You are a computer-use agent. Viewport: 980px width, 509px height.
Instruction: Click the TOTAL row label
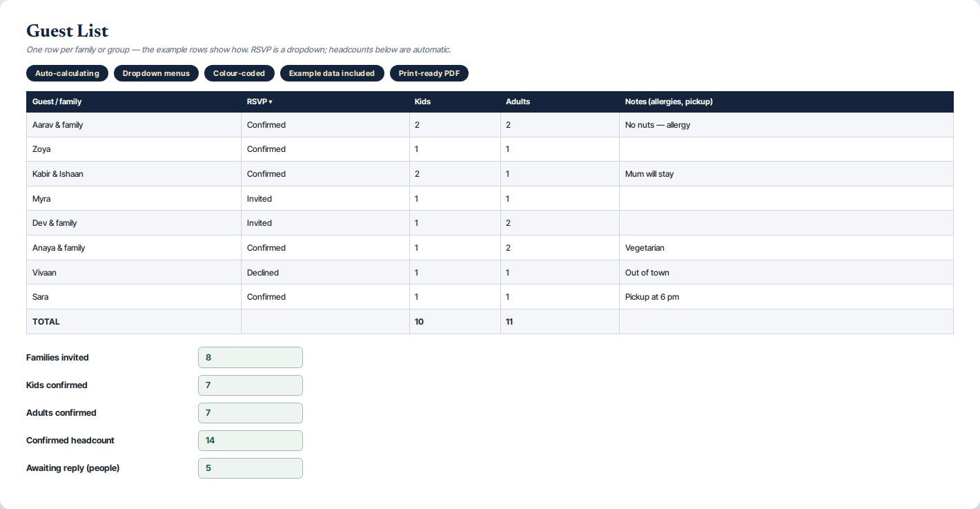46,322
